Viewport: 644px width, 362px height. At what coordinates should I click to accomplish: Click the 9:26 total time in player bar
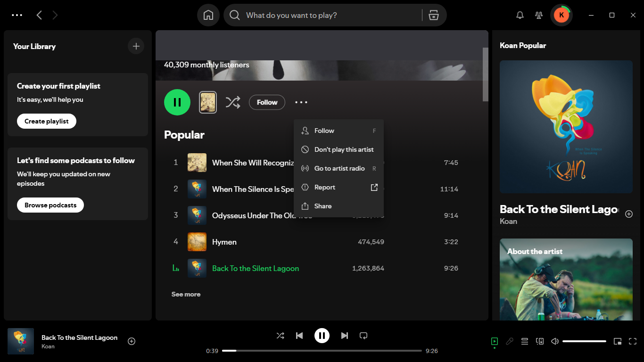point(432,351)
